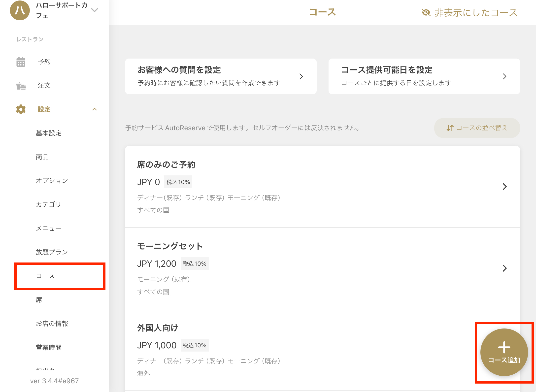Click the crossed-eye hidden courses icon

pyautogui.click(x=426, y=12)
